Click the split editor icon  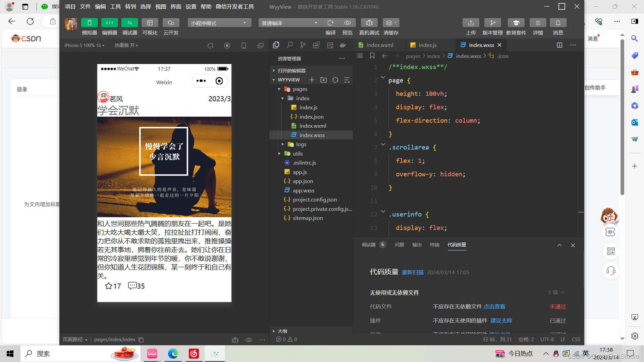[x=559, y=45]
